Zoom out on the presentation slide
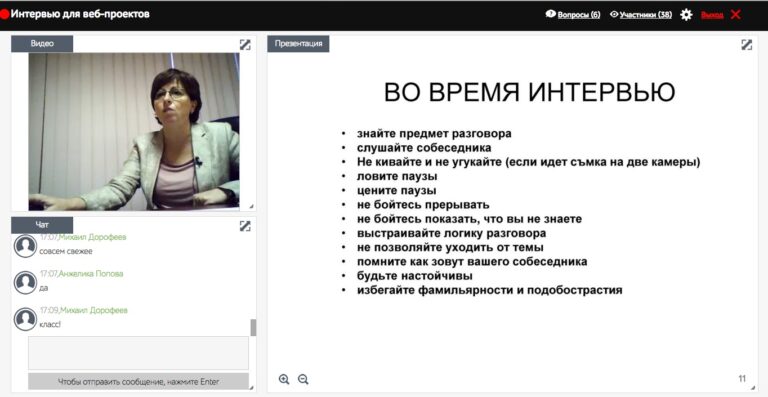Viewport: 768px width, 397px height. pos(303,379)
